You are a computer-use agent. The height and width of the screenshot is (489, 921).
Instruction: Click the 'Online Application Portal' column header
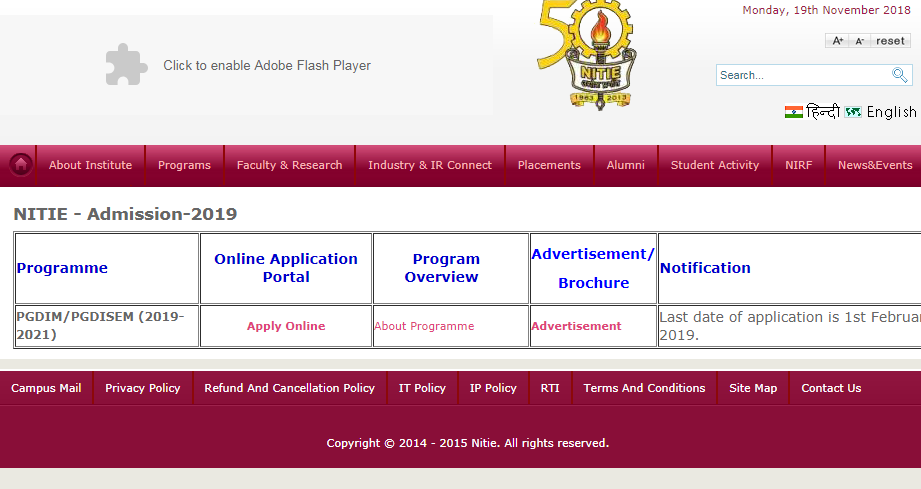(286, 268)
